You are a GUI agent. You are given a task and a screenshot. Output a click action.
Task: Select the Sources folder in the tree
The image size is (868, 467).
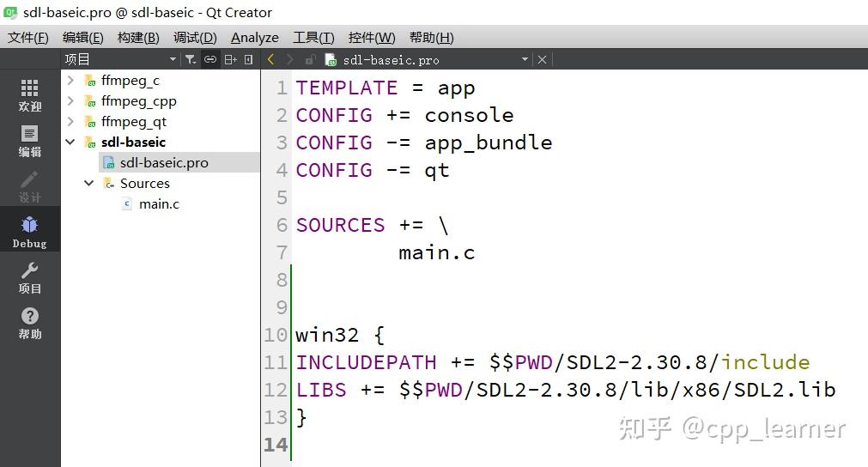point(145,183)
